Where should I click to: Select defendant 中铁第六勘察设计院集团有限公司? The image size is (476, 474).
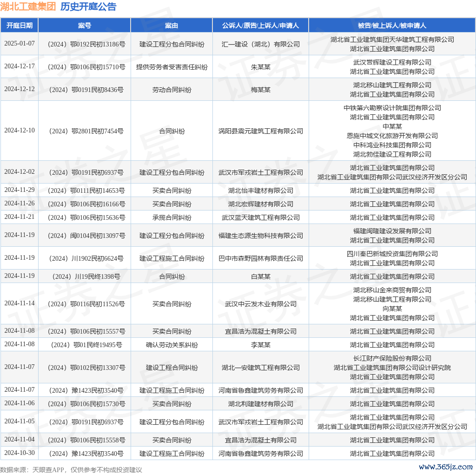pos(392,108)
